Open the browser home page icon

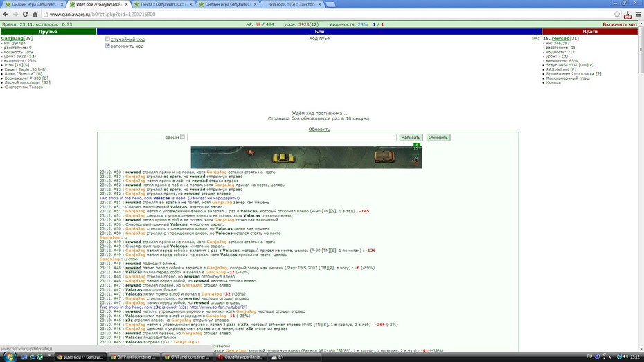35,14
